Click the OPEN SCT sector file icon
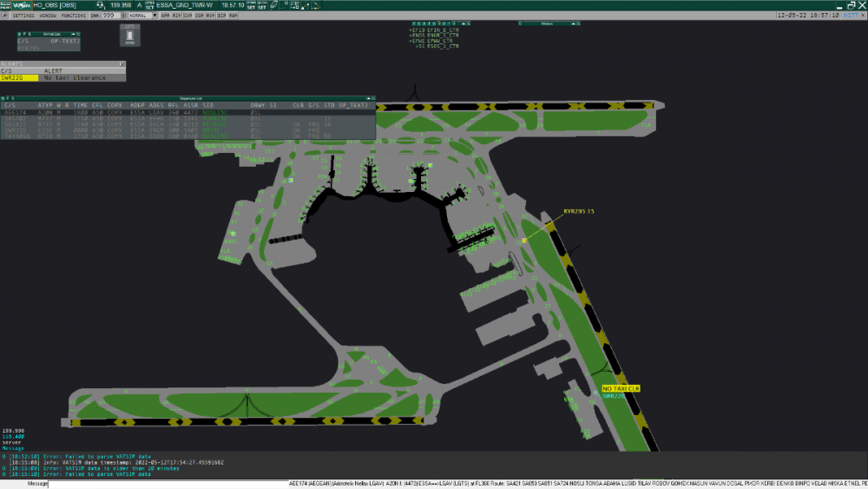868x489 pixels. (x=151, y=4)
